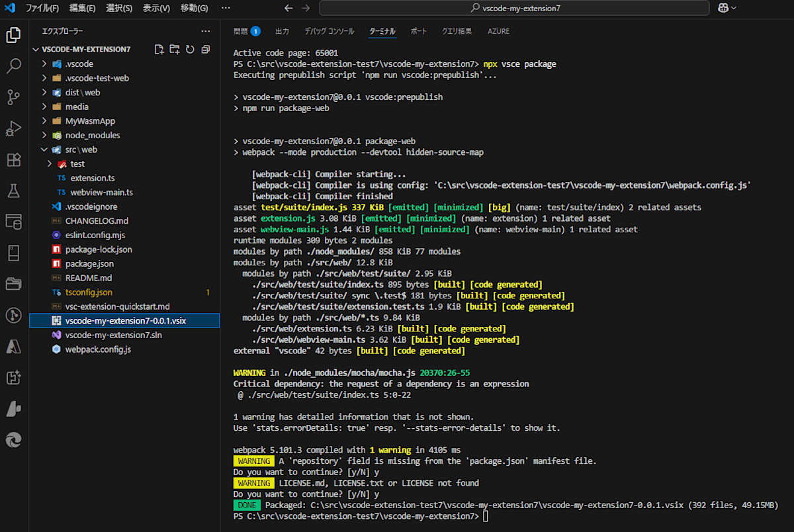794x532 pixels.
Task: Switch to the ポート panel tab
Action: (x=418, y=31)
